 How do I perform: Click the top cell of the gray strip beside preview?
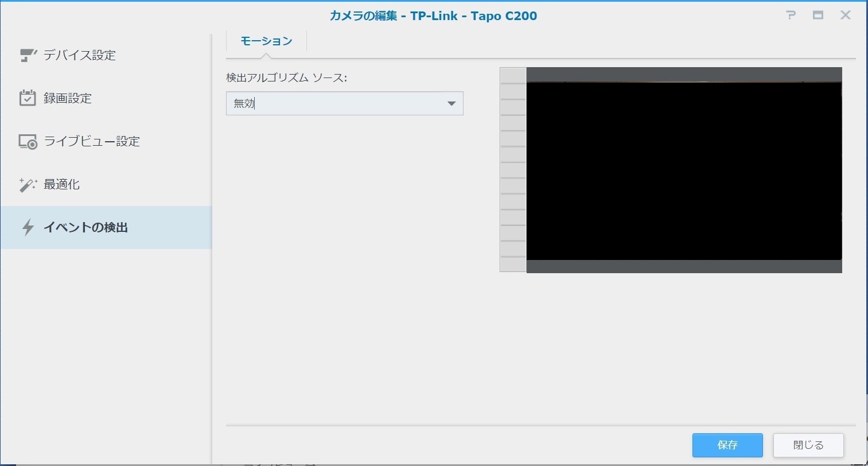(x=513, y=76)
